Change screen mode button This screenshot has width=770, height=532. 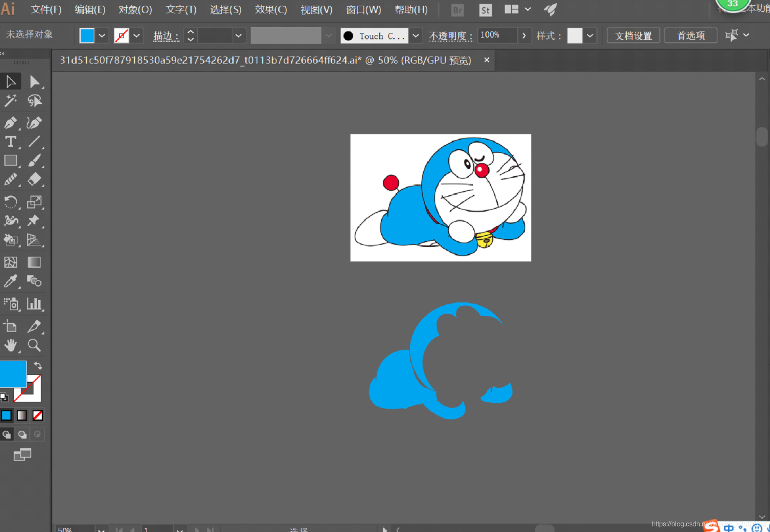click(22, 455)
